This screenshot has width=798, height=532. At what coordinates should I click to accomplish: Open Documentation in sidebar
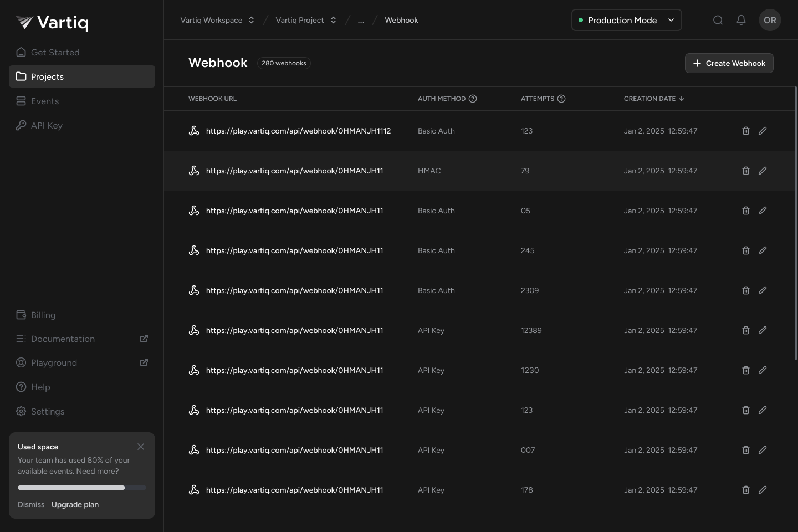pyautogui.click(x=82, y=339)
